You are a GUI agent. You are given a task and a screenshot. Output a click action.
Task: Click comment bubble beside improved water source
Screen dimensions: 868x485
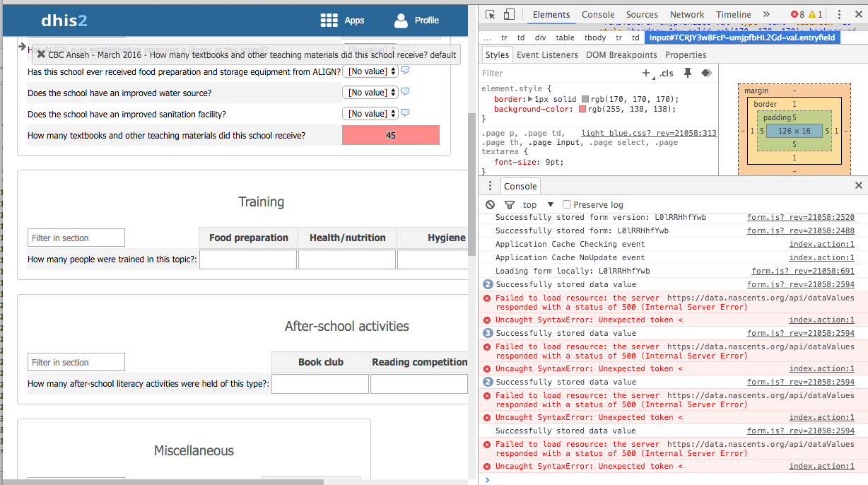[406, 92]
